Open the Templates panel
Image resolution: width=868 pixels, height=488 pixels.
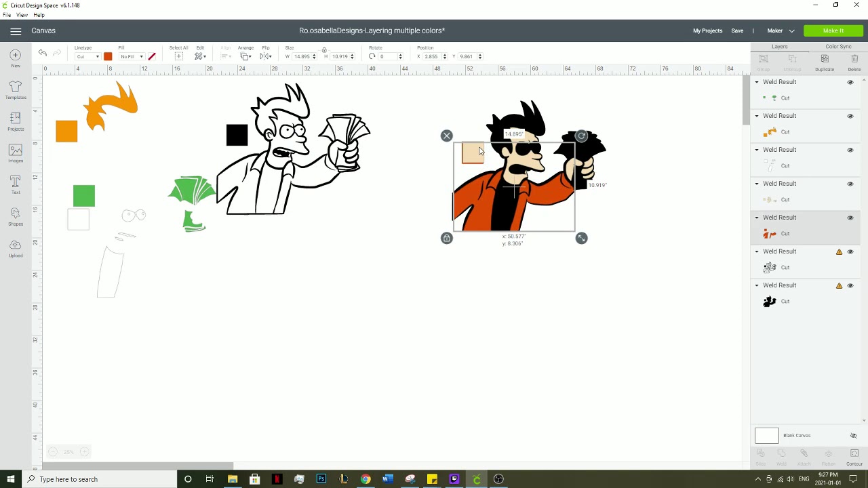tap(16, 89)
